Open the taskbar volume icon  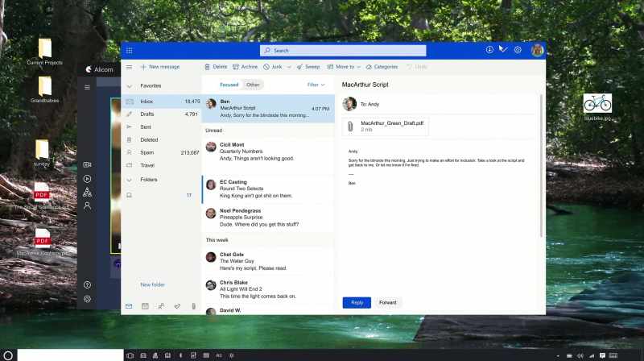[x=580, y=355]
